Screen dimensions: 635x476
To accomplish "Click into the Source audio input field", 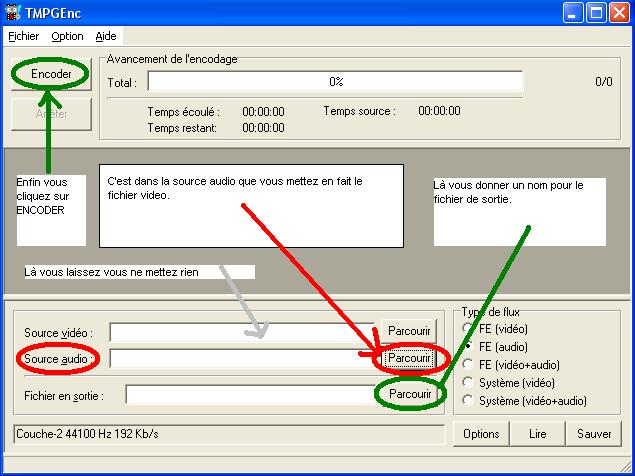I will pos(243,359).
